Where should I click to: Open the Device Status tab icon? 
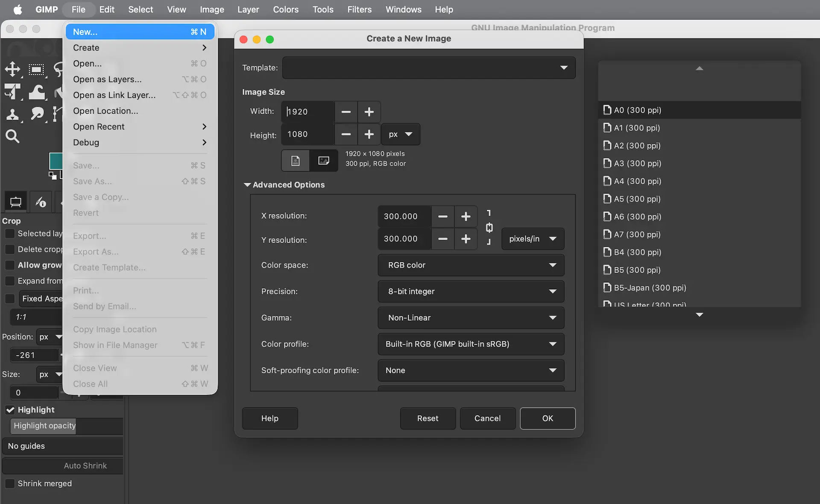(x=41, y=202)
